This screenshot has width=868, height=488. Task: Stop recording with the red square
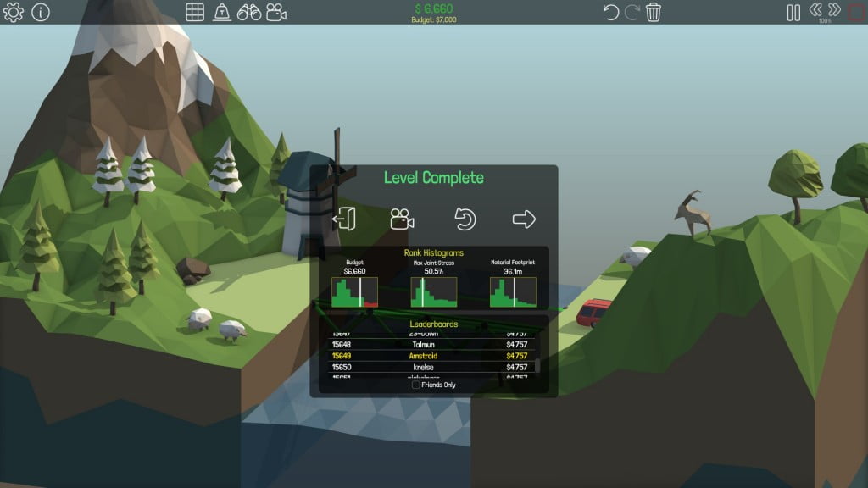coord(859,12)
